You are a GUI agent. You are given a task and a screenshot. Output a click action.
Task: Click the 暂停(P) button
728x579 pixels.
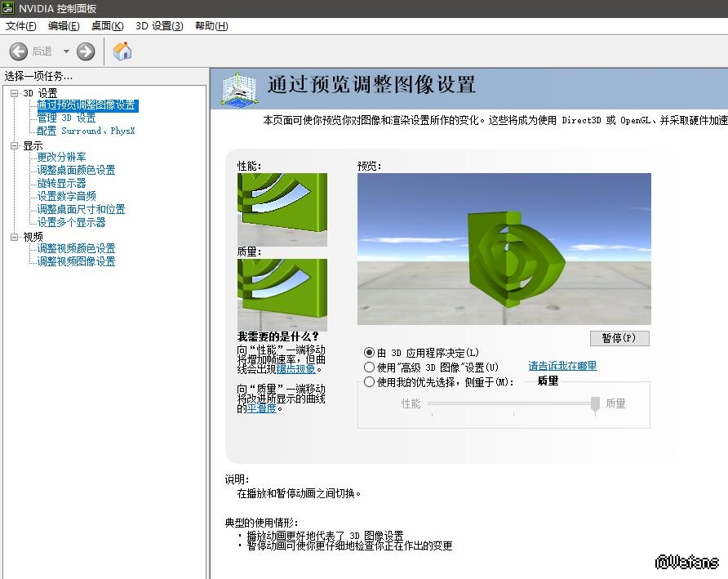[x=619, y=338]
